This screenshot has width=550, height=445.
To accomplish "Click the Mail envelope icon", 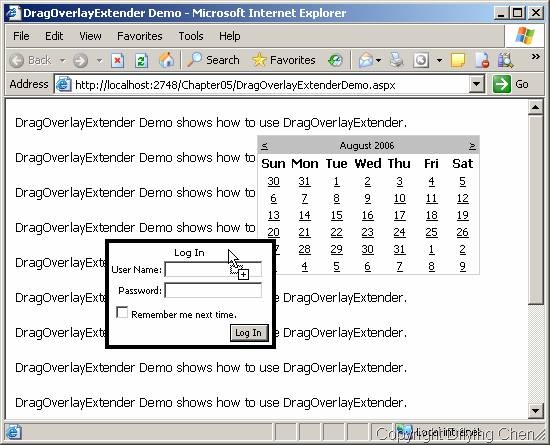I will click(365, 60).
